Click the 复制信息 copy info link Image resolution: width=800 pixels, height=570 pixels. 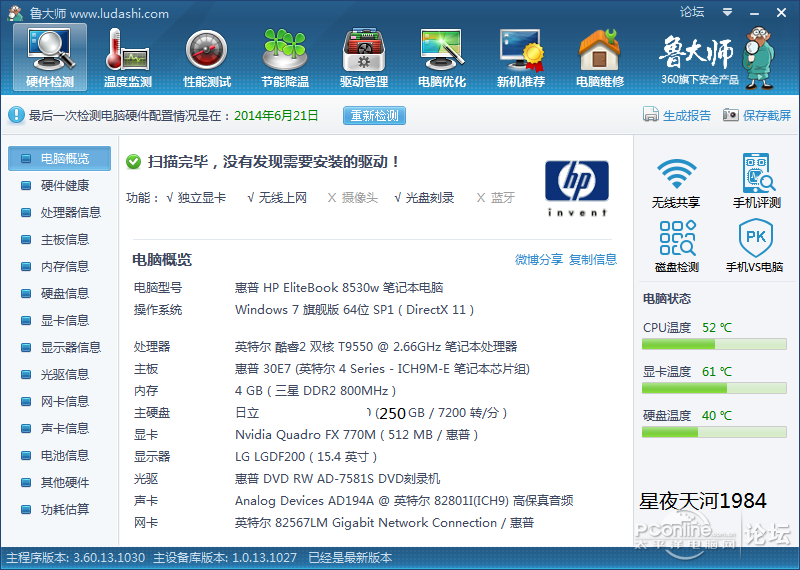[x=593, y=259]
